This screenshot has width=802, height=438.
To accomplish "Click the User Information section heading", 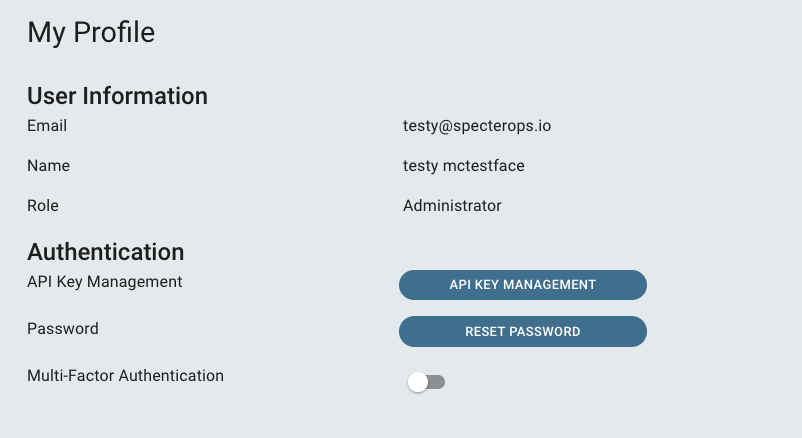I will tap(117, 96).
